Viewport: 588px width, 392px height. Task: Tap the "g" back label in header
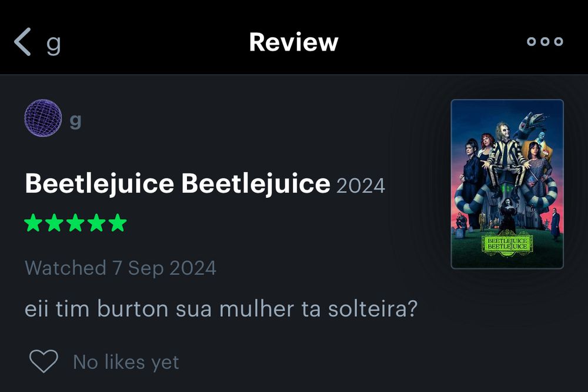tap(54, 44)
